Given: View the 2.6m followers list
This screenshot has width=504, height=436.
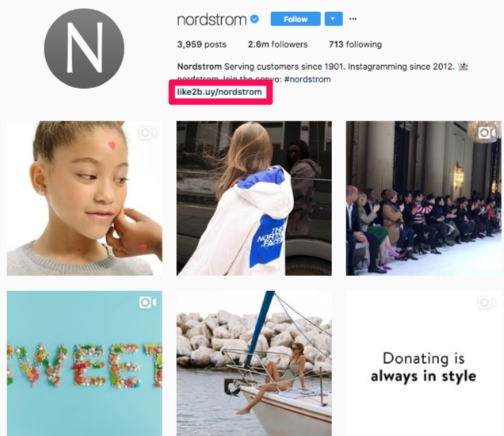Looking at the screenshot, I should [277, 44].
